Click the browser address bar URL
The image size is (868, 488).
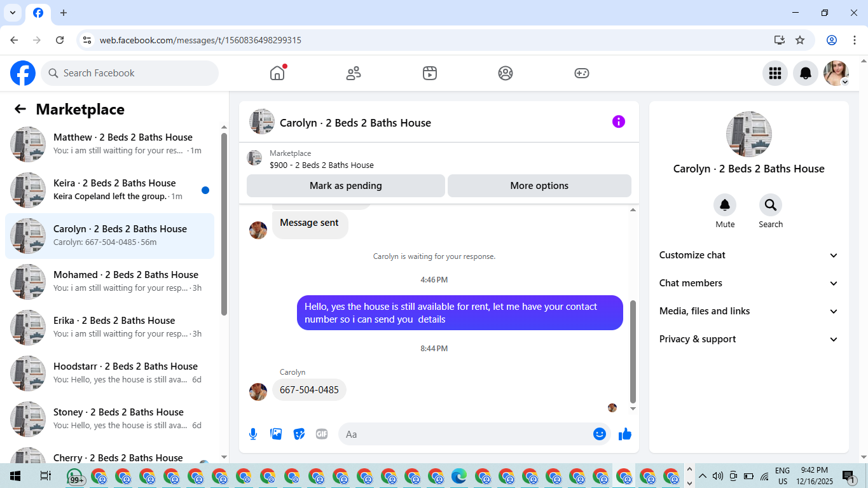pyautogui.click(x=200, y=40)
